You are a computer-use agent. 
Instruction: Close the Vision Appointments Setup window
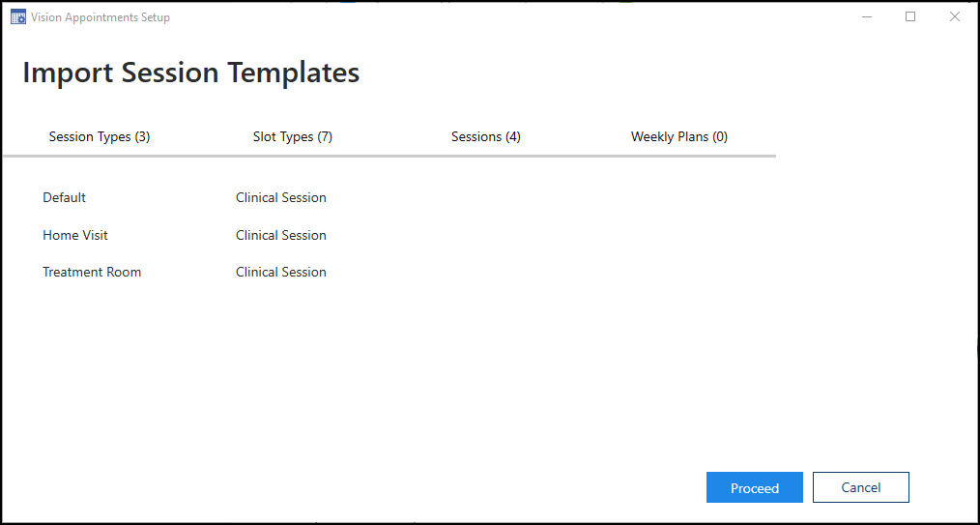coord(955,17)
